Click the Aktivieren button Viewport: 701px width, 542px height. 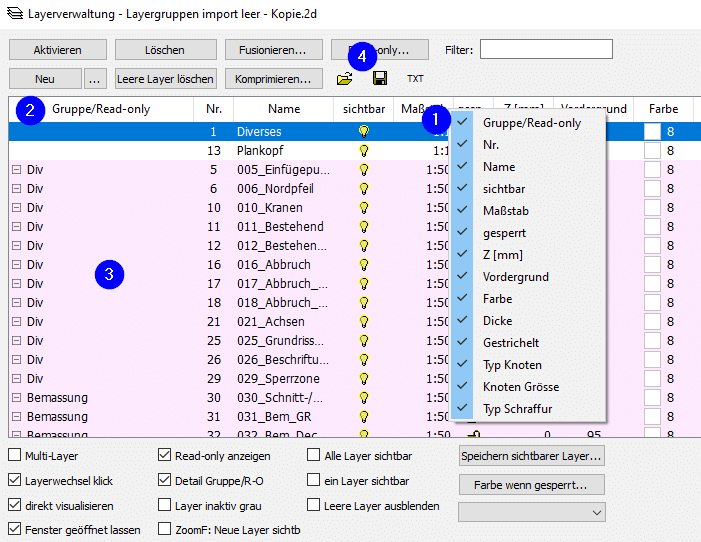[x=58, y=50]
